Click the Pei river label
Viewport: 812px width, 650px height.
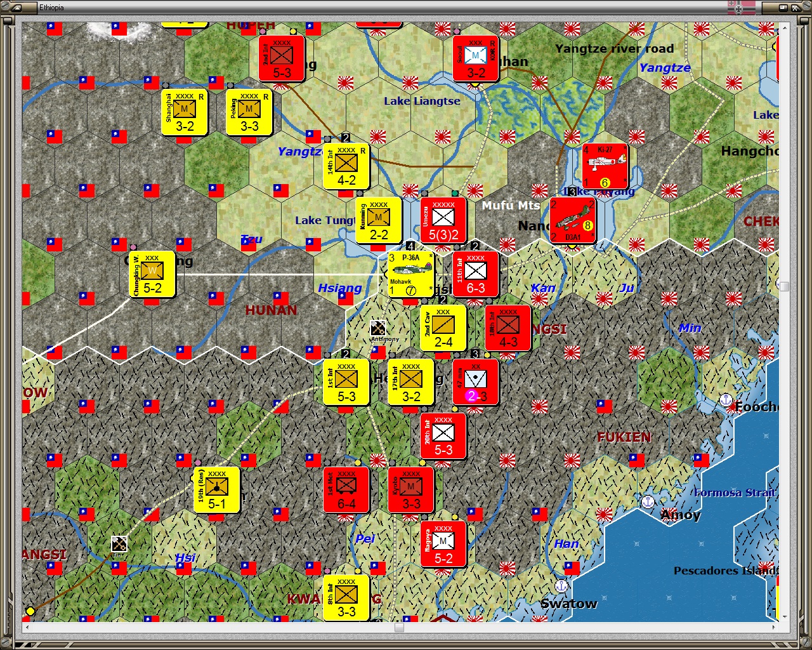coord(365,539)
